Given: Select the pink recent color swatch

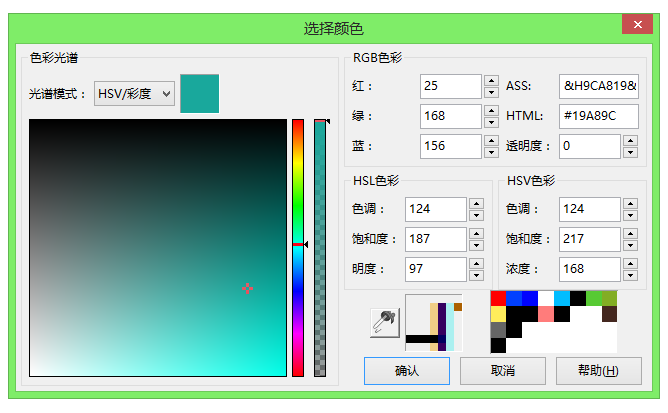Looking at the screenshot, I should tap(546, 314).
